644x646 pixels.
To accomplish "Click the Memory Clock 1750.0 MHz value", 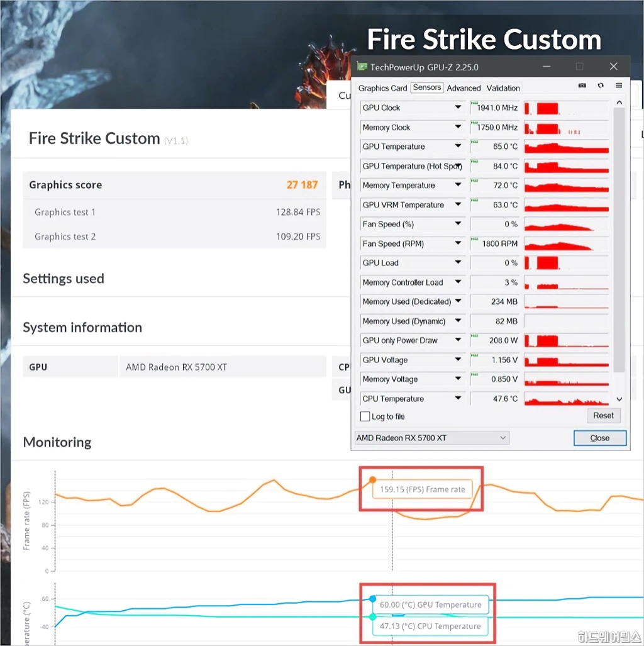I will pos(494,127).
